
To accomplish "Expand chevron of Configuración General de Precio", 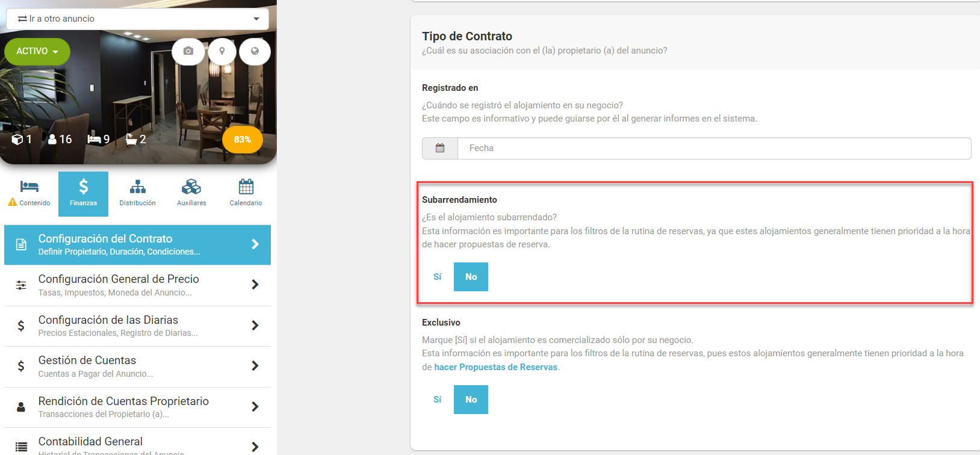I will [255, 284].
